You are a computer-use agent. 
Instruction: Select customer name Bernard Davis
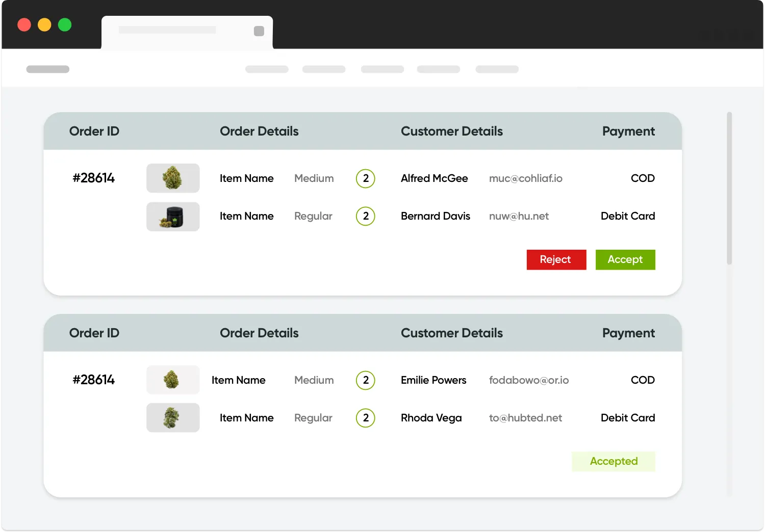(436, 216)
